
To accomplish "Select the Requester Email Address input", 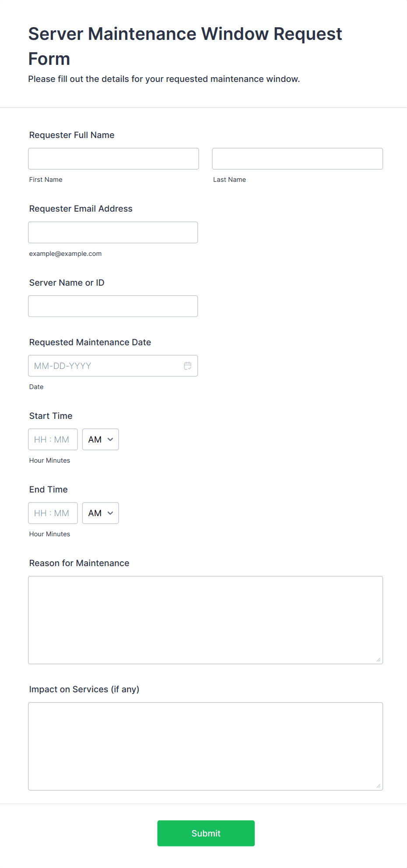I will (113, 232).
